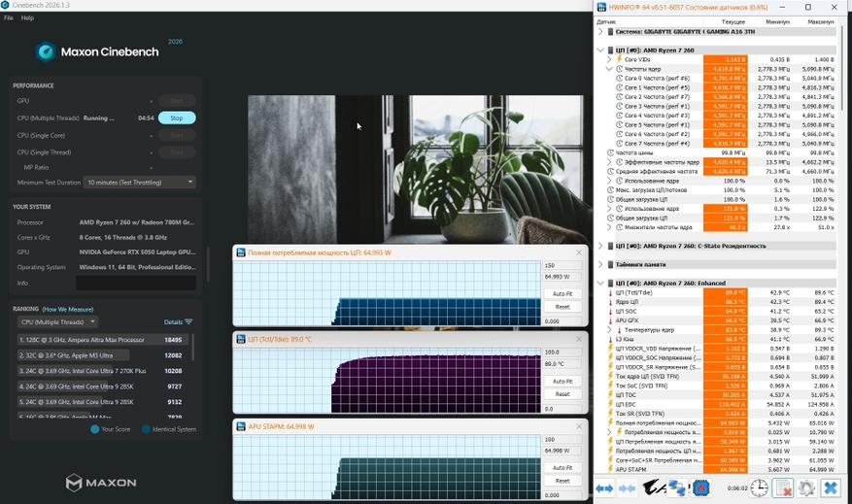The width and height of the screenshot is (852, 504).
Task: Select the Ampere Altra Max Processor ranking row
Action: click(102, 340)
